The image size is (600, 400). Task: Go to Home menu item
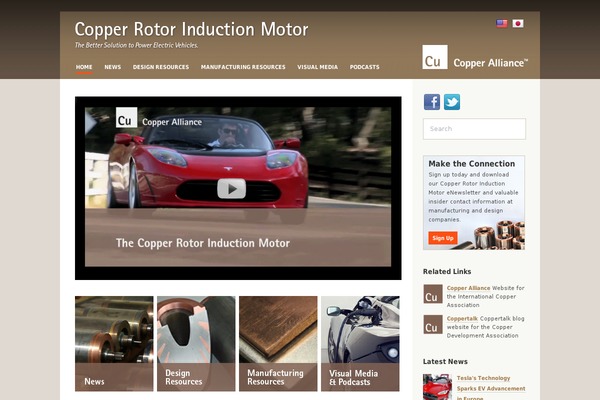pos(84,67)
